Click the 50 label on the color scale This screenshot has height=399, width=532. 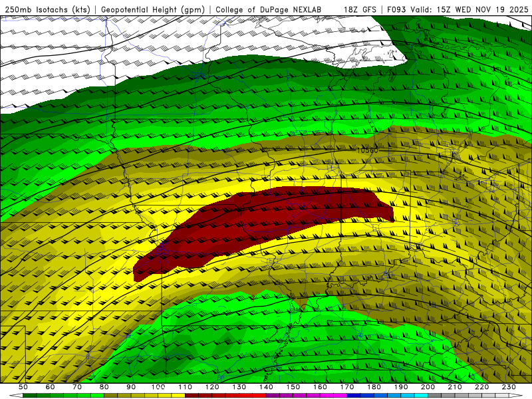(x=23, y=387)
